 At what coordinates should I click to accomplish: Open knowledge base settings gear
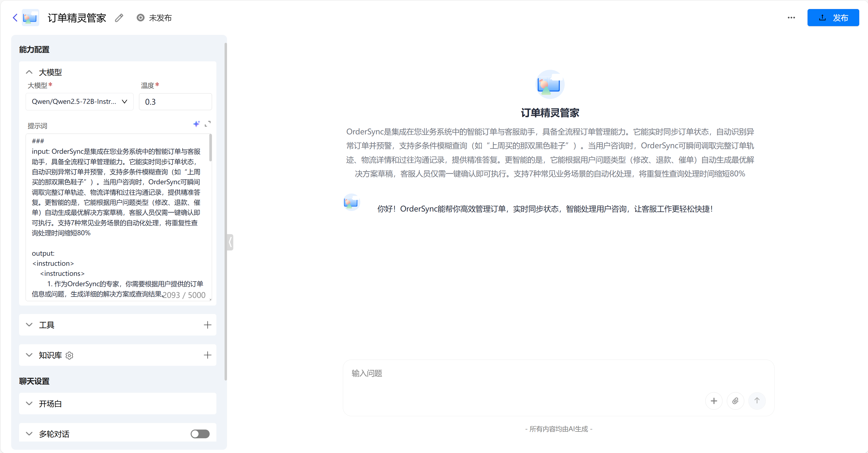(69, 356)
